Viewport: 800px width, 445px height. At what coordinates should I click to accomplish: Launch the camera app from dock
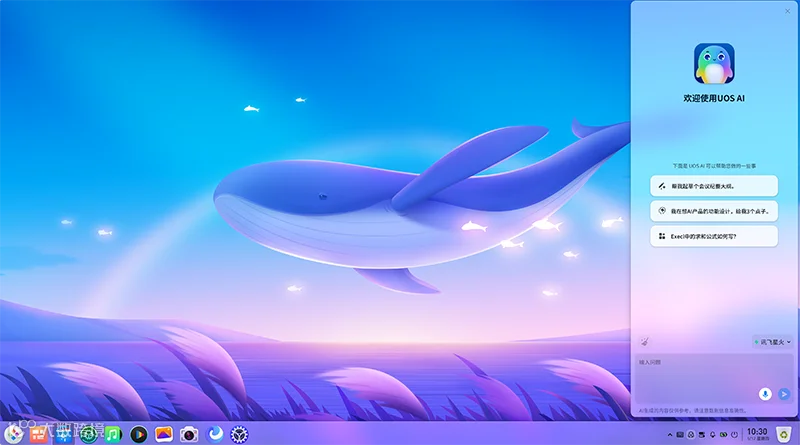pos(189,434)
